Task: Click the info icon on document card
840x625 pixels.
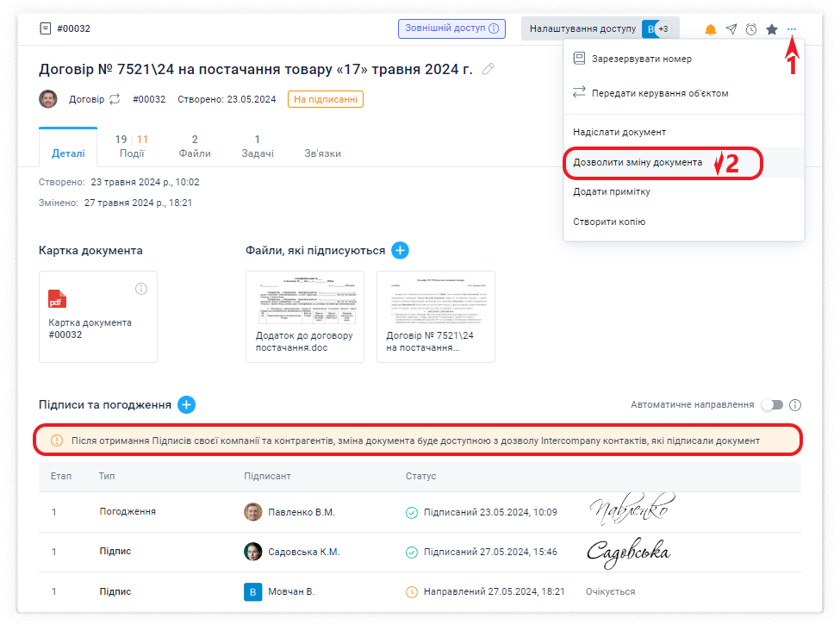Action: tap(141, 288)
